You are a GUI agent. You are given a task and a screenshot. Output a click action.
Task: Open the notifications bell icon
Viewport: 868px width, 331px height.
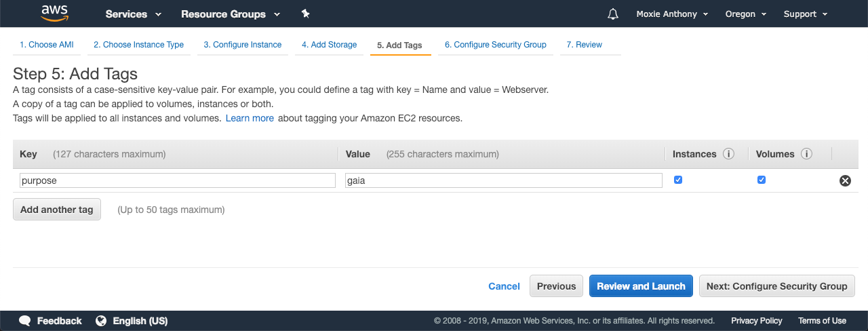[613, 14]
